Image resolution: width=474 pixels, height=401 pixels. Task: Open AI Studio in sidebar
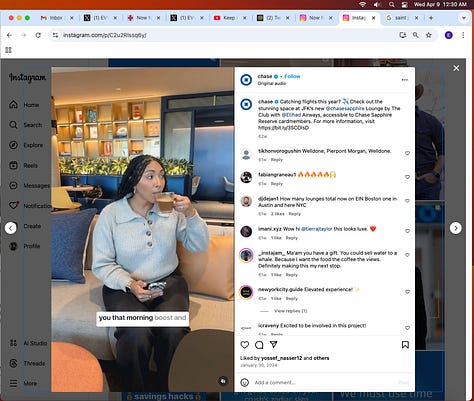click(28, 343)
